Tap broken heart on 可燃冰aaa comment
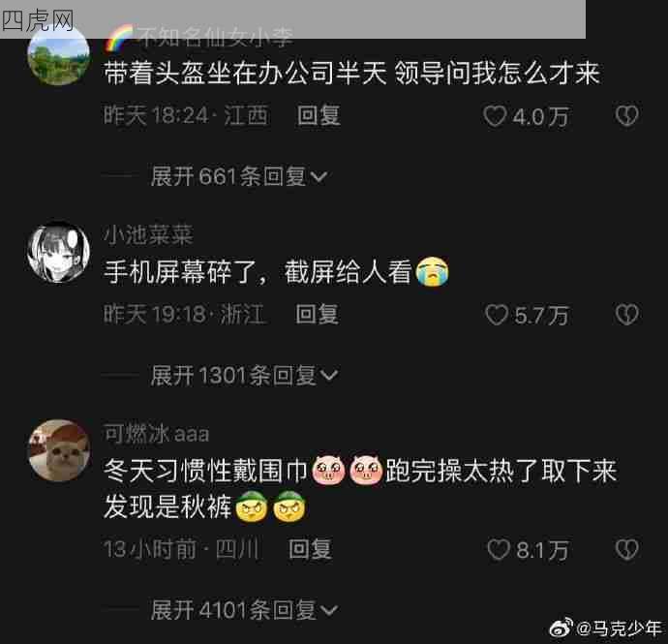The image size is (668, 644). 626,549
